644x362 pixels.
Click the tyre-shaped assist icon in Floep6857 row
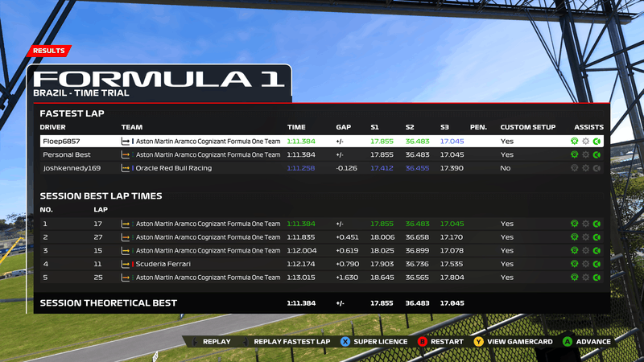tap(574, 142)
